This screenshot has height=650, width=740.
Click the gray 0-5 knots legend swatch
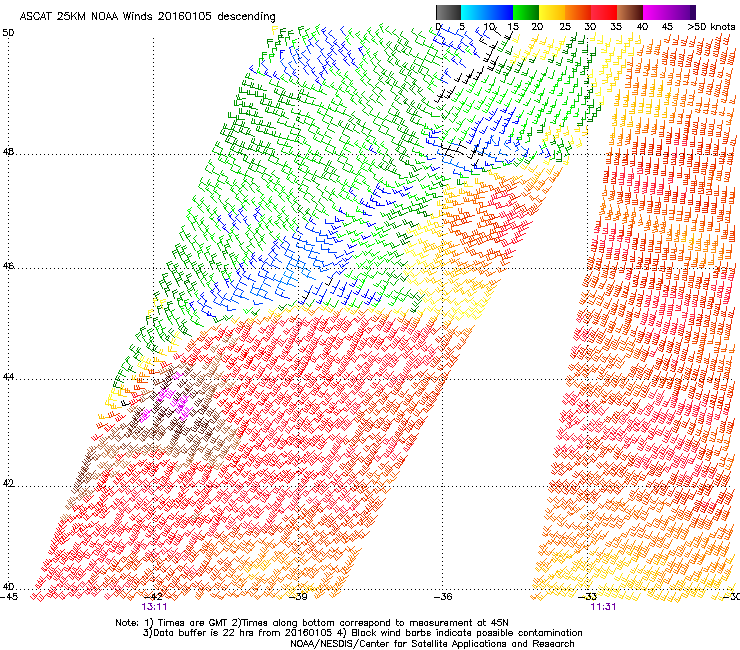click(x=448, y=12)
